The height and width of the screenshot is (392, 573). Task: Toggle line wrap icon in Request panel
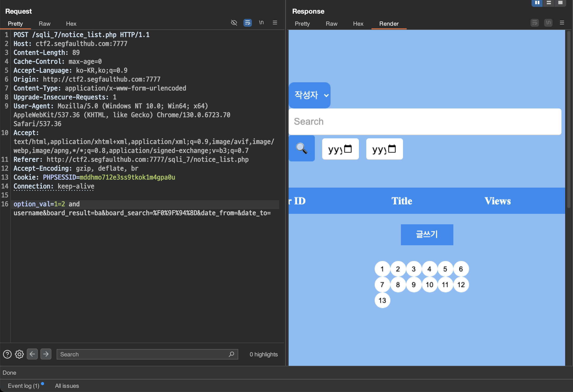247,23
